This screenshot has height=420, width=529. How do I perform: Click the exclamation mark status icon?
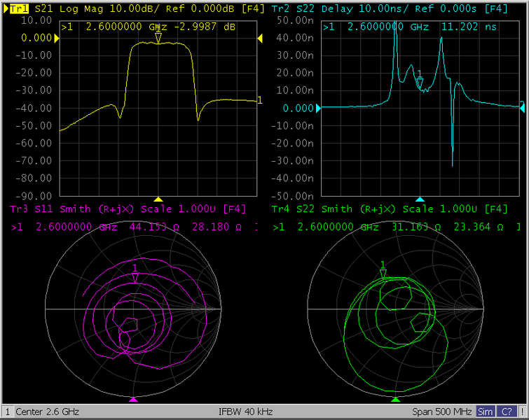[x=522, y=412]
